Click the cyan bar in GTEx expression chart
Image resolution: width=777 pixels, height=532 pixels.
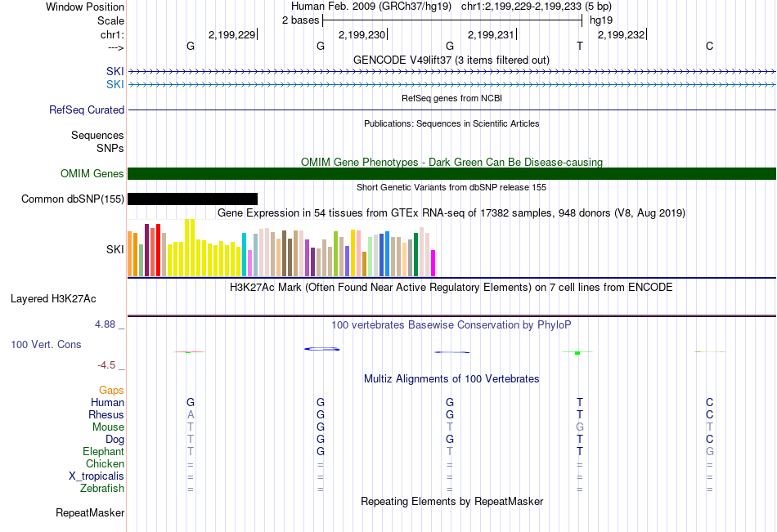pos(244,255)
